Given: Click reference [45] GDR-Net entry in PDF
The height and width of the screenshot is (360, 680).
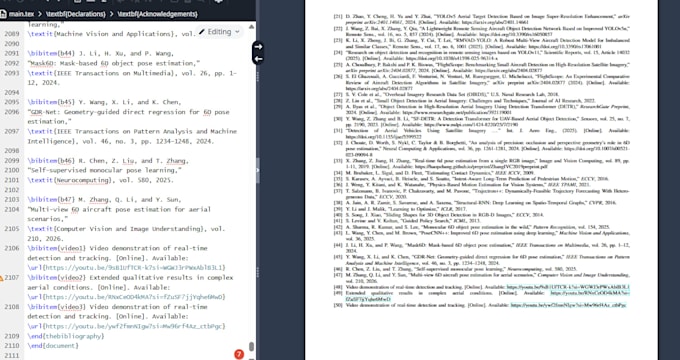Looking at the screenshot, I should pos(481,260).
